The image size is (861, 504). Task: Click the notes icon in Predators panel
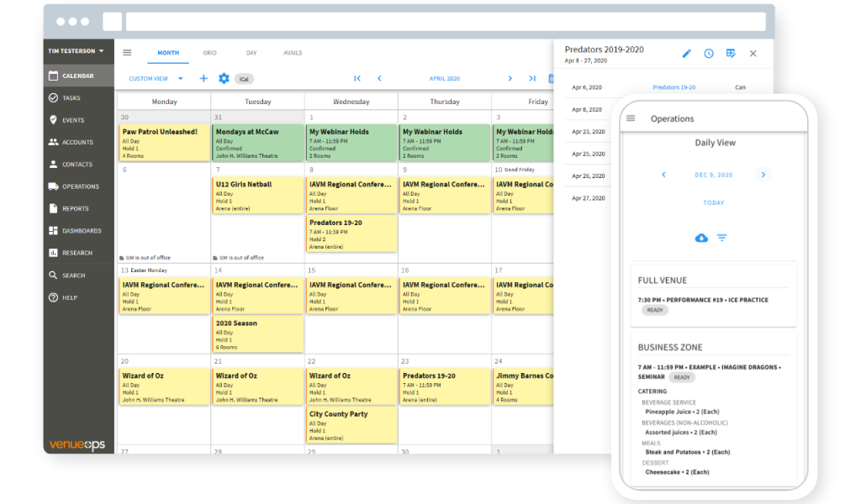[x=731, y=54]
